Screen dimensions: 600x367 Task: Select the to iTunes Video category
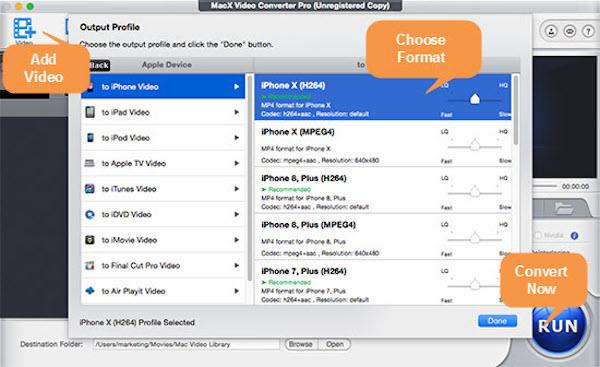[x=163, y=189]
